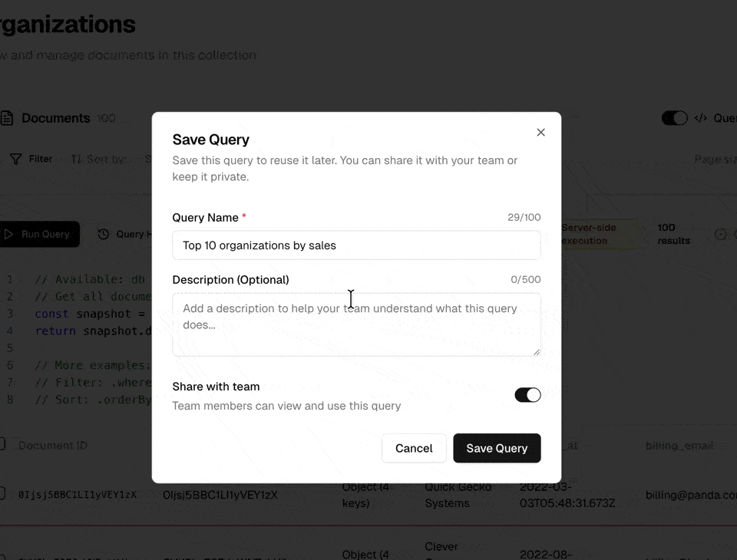
Task: Disable the Share with team toggle
Action: pos(528,394)
